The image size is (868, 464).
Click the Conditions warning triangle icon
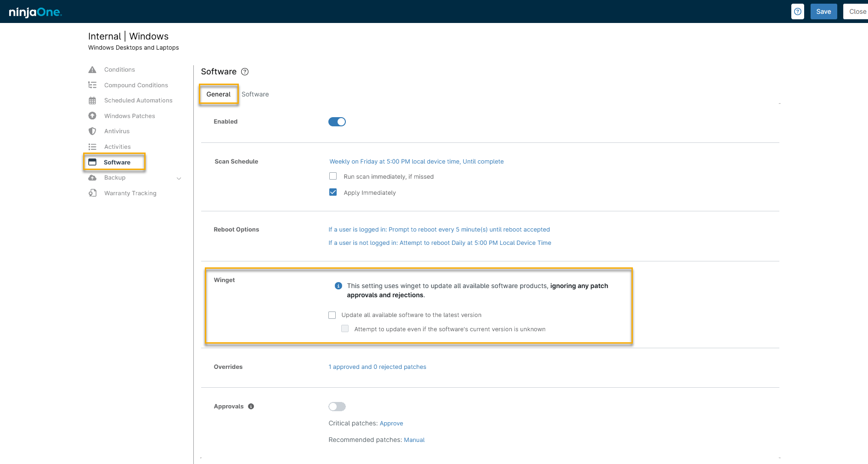click(x=92, y=70)
